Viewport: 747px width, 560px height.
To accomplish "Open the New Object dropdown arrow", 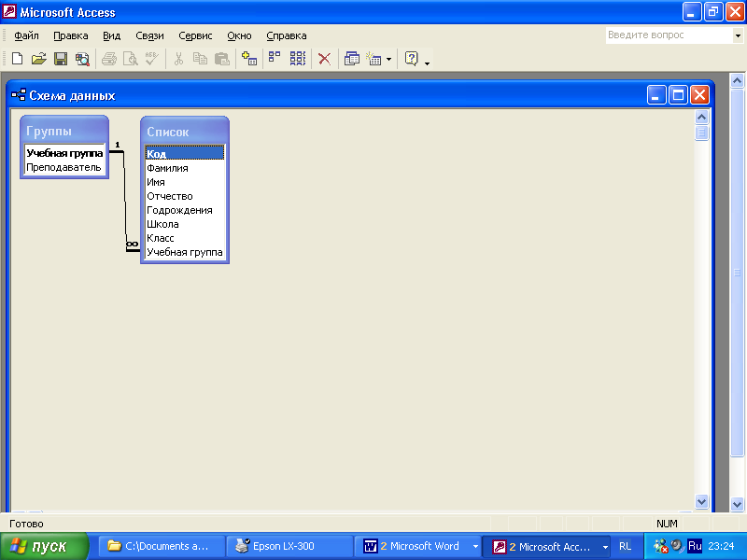I will (388, 60).
